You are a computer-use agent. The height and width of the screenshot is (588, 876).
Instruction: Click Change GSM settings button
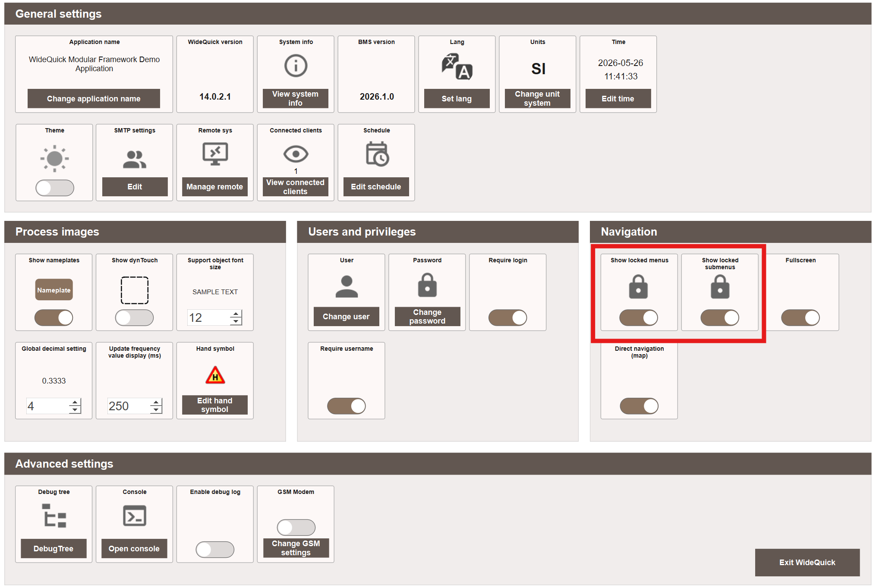point(296,548)
